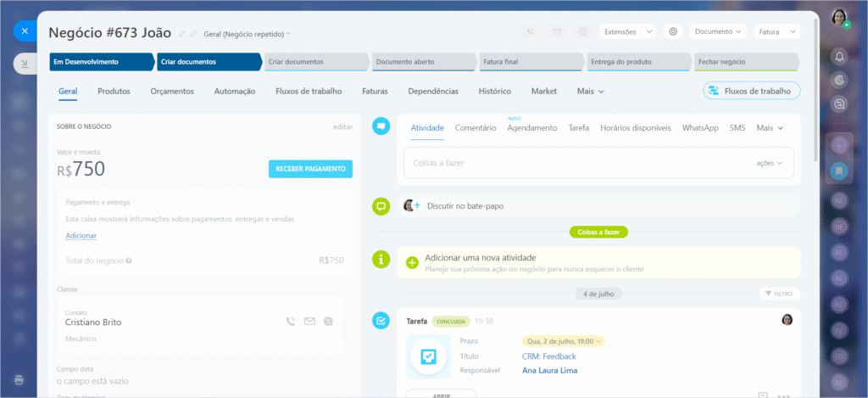
Task: Click the email icon for Cristiano Brito
Action: [309, 322]
